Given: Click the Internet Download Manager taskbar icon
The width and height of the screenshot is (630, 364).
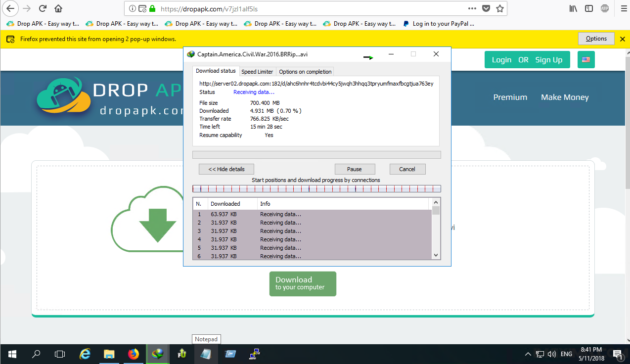Looking at the screenshot, I should (158, 354).
